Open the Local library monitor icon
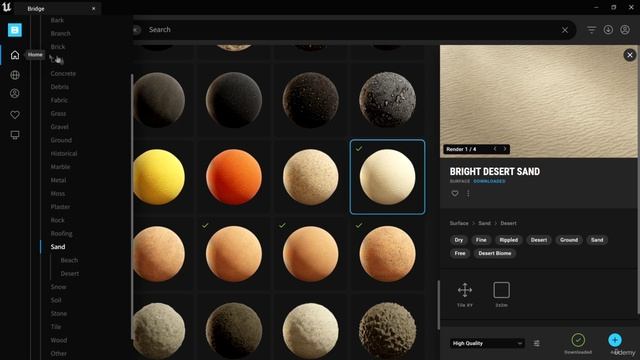640x360 pixels. 15,135
